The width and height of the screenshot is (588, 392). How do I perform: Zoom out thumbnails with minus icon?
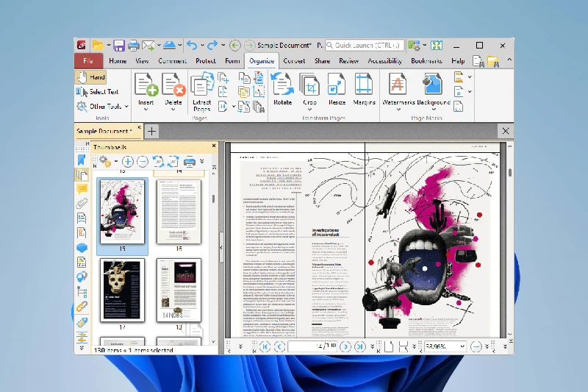(143, 162)
